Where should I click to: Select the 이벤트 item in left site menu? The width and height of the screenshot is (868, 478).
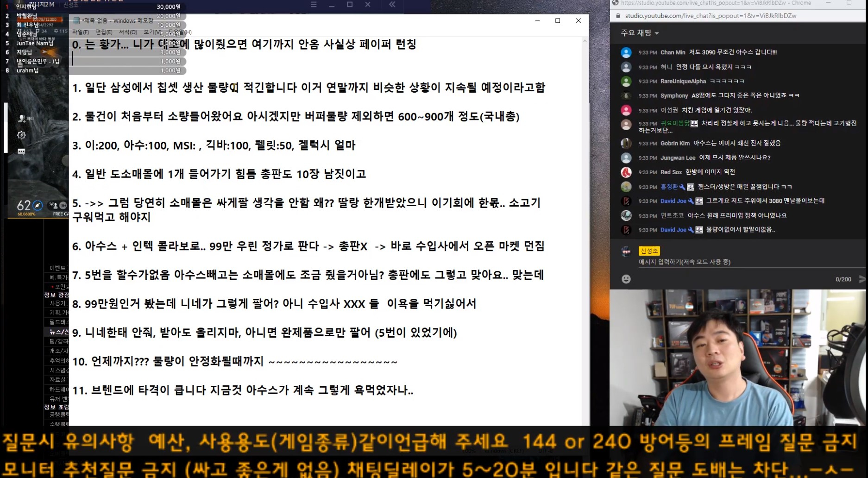[x=59, y=268]
